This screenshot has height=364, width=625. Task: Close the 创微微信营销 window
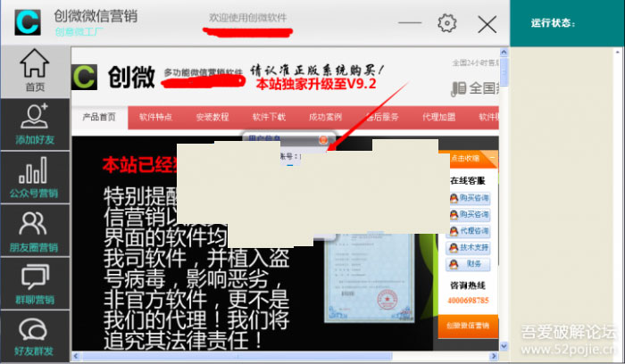[x=487, y=24]
